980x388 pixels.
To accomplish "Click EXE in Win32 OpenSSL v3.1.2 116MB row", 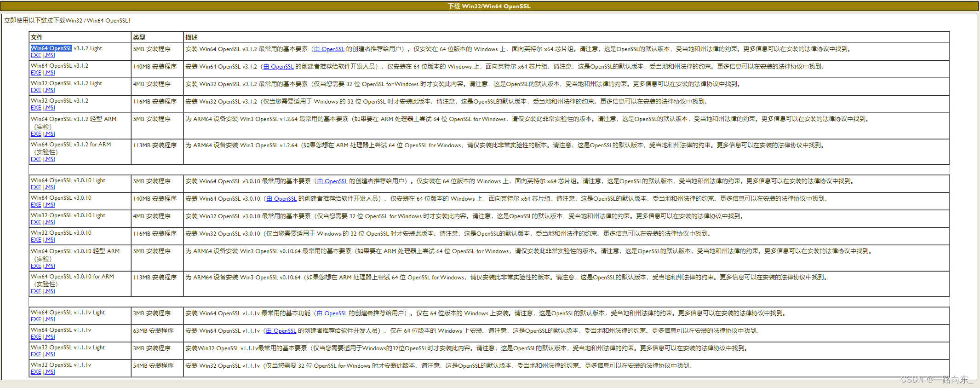I will click(36, 108).
